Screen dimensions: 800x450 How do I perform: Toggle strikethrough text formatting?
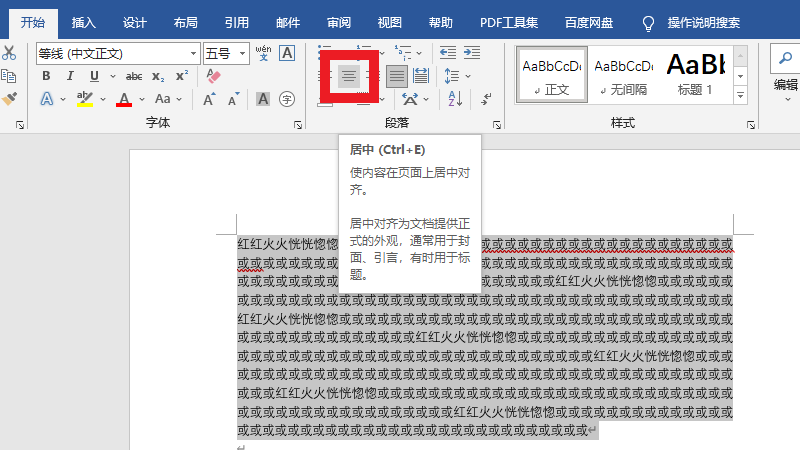pos(133,76)
